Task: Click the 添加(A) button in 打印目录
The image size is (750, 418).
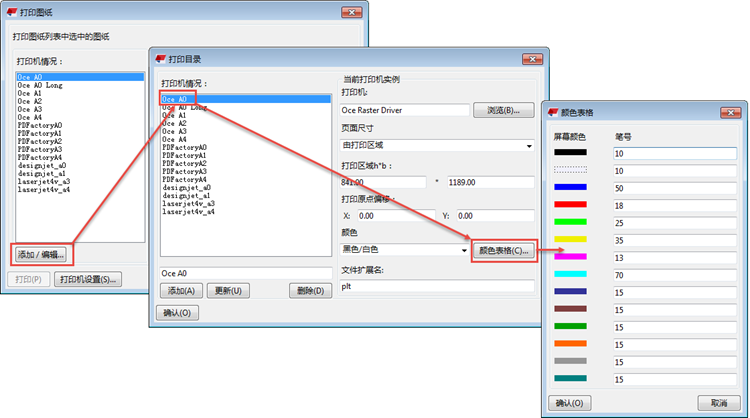Action: click(181, 291)
